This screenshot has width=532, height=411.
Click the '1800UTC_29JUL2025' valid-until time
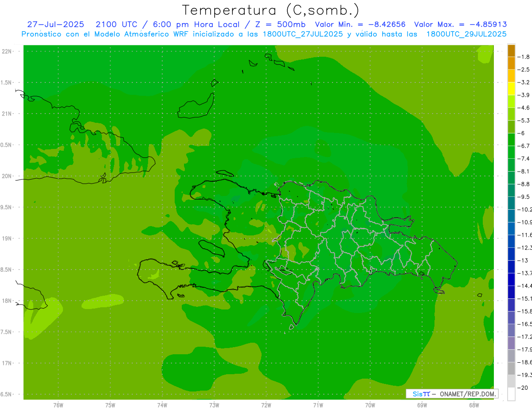466,34
